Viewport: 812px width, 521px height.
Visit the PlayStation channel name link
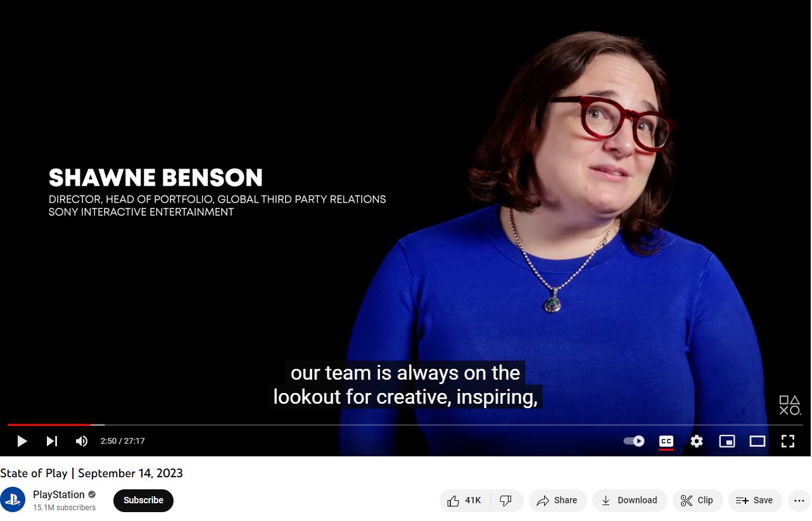pos(59,495)
